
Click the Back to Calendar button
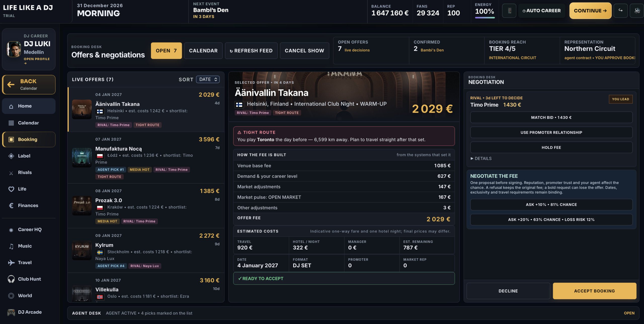29,85
